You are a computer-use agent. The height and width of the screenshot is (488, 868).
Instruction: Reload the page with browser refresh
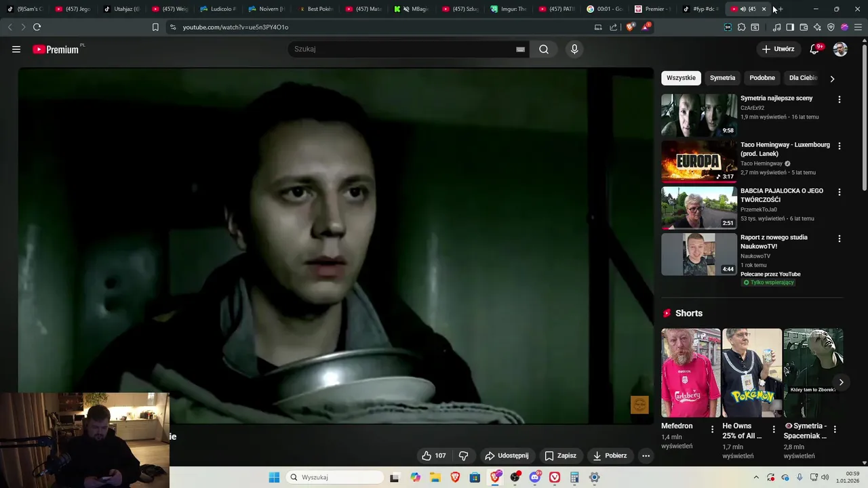tap(37, 27)
